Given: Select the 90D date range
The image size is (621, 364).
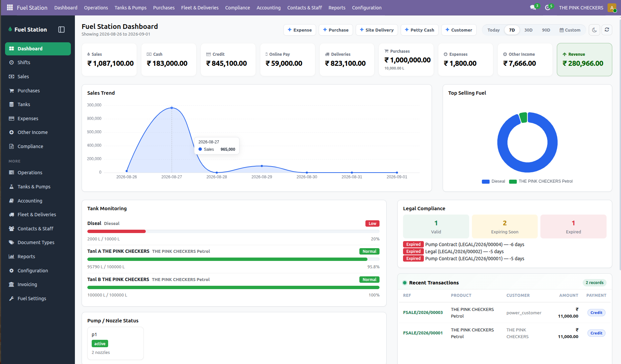Looking at the screenshot, I should click(x=546, y=30).
